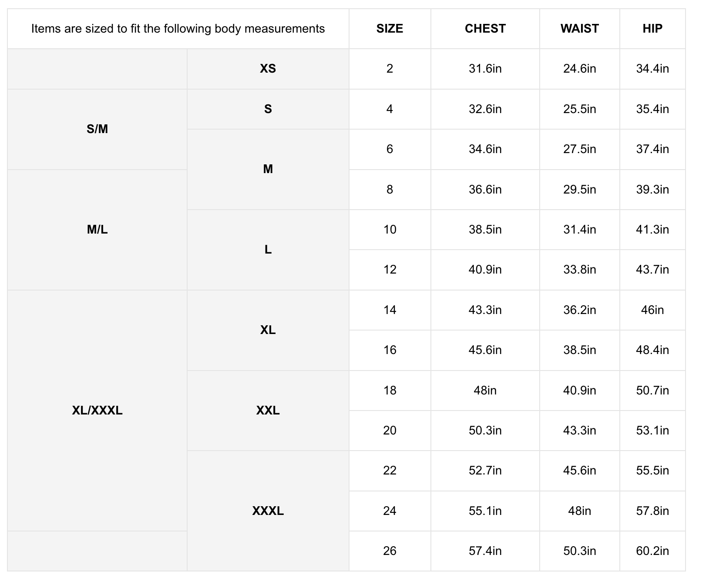
Task: Click the WAIST column header
Action: click(579, 29)
